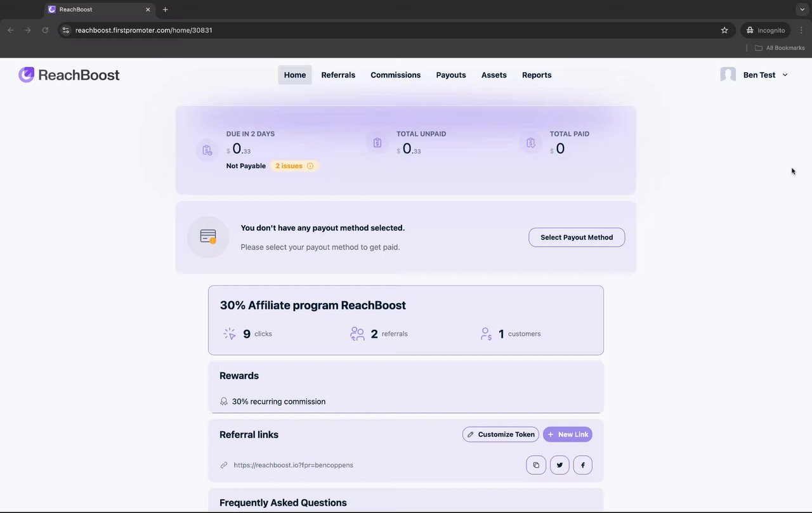Expand the Ben Test account dropdown
This screenshot has width=812, height=513.
pos(785,75)
